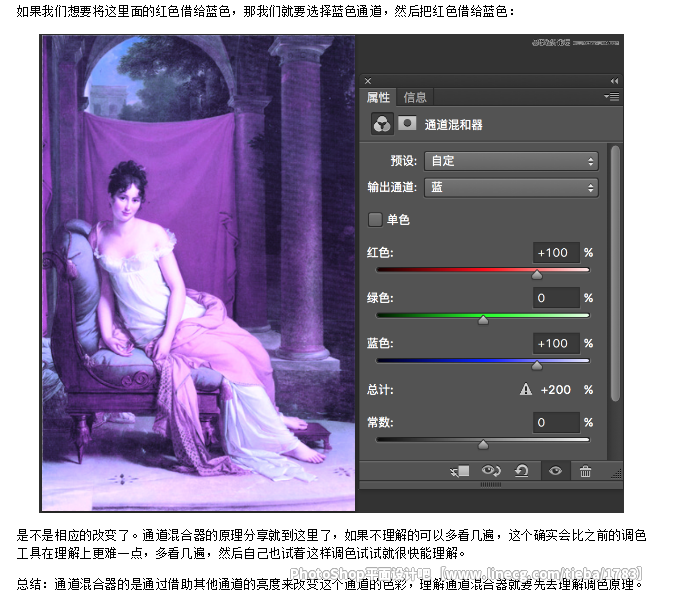This screenshot has height=593, width=698.
Task: Click the 红色 value field +100
Action: point(556,253)
